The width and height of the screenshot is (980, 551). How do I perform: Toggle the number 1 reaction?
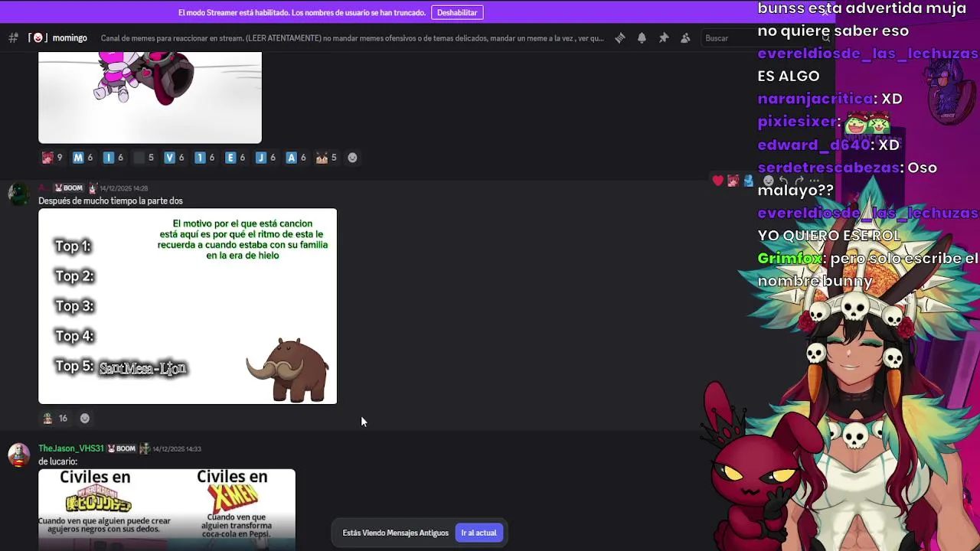[205, 158]
